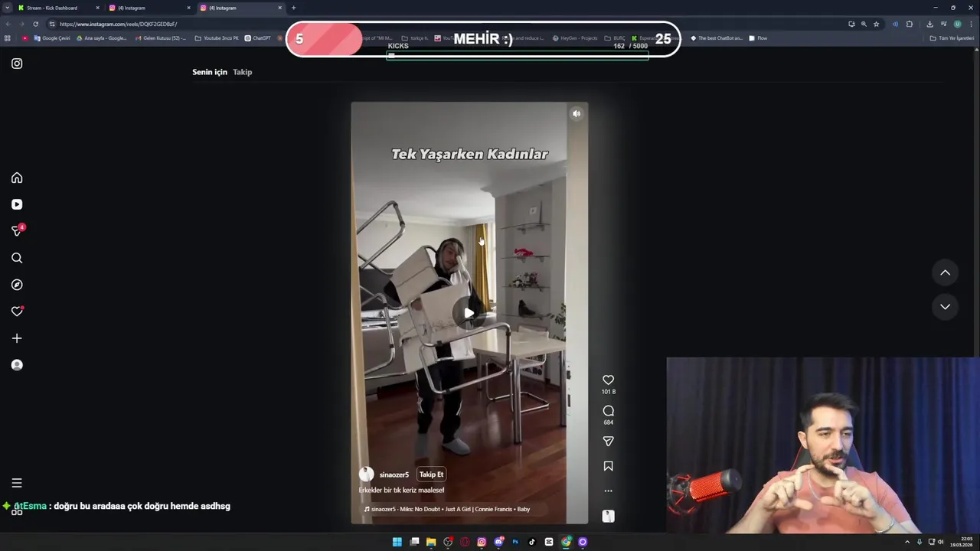Open Windows Start menu
This screenshot has width=980, height=551.
pyautogui.click(x=397, y=542)
